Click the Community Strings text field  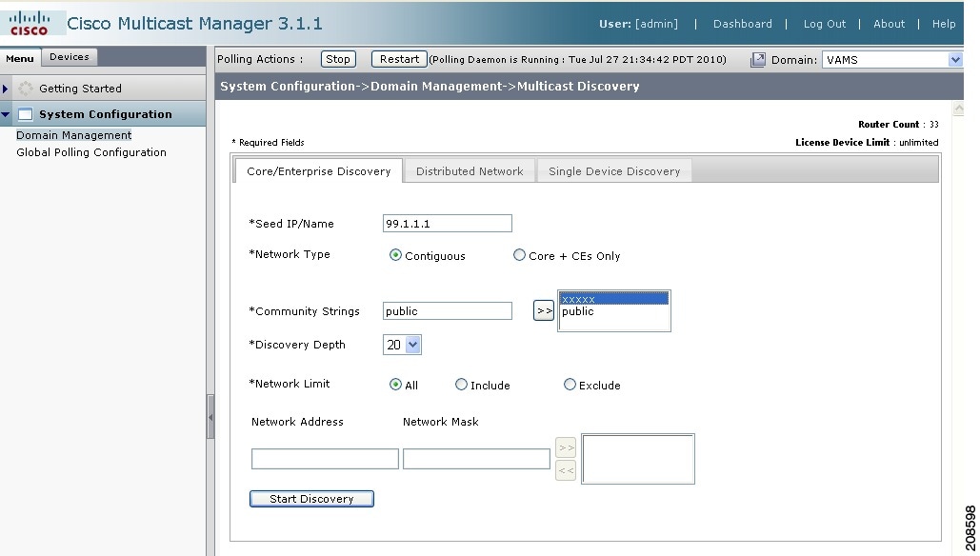pos(448,310)
